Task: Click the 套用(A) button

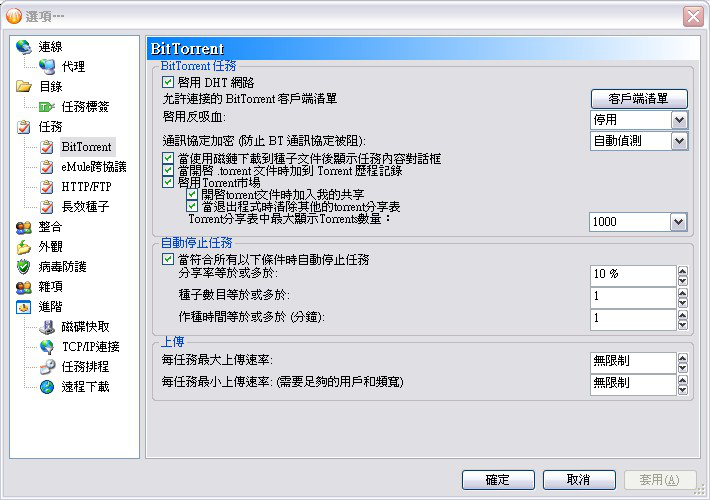Action: [x=660, y=480]
